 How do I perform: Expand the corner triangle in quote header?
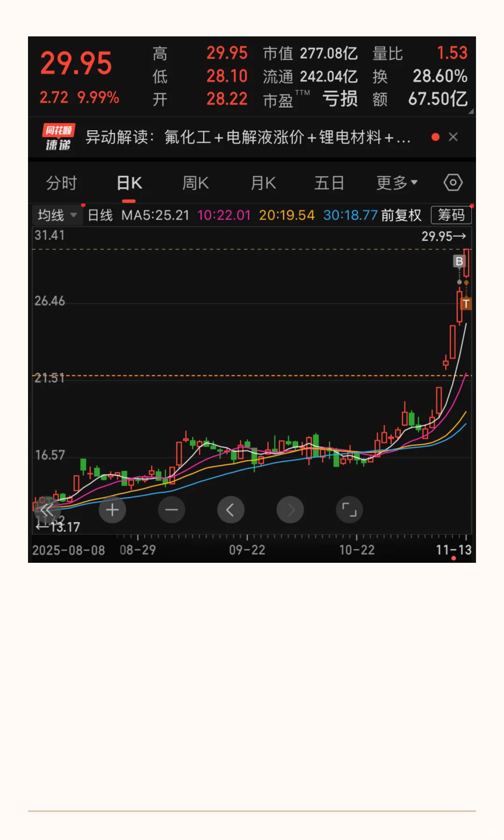tap(471, 111)
